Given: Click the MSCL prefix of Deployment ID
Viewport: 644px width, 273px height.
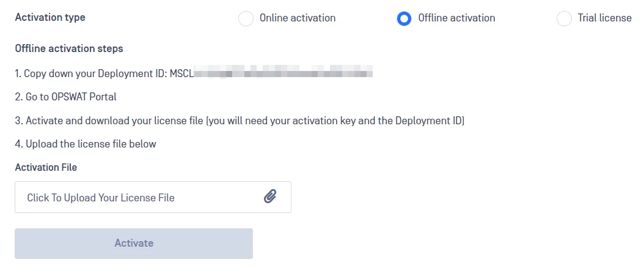Looking at the screenshot, I should 181,73.
